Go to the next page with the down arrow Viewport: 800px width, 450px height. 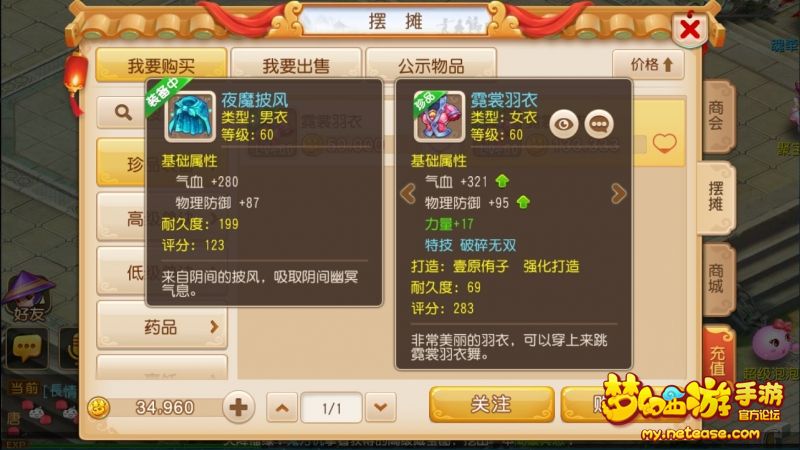pyautogui.click(x=380, y=408)
